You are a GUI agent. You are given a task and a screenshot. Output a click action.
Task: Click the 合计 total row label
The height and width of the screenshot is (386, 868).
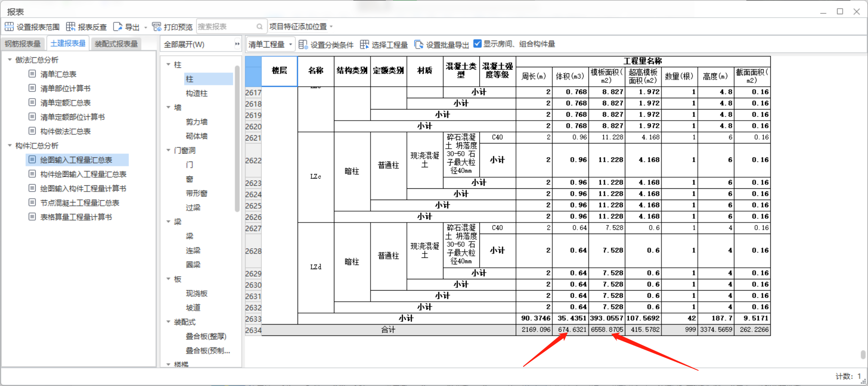[x=388, y=330]
